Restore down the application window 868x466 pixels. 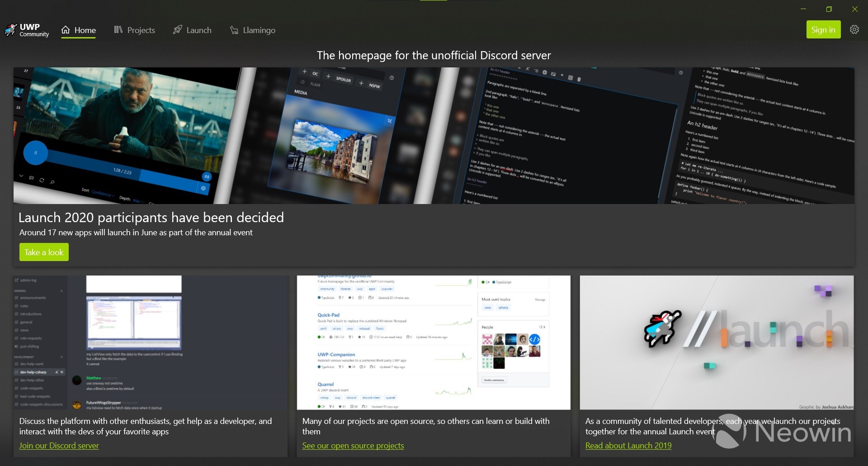tap(829, 9)
